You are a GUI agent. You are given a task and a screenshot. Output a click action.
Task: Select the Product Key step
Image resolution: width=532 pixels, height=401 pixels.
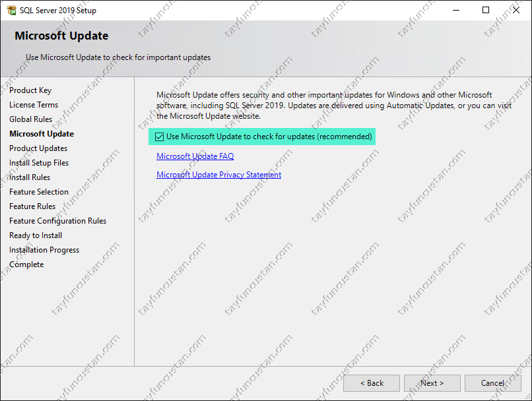click(x=30, y=90)
